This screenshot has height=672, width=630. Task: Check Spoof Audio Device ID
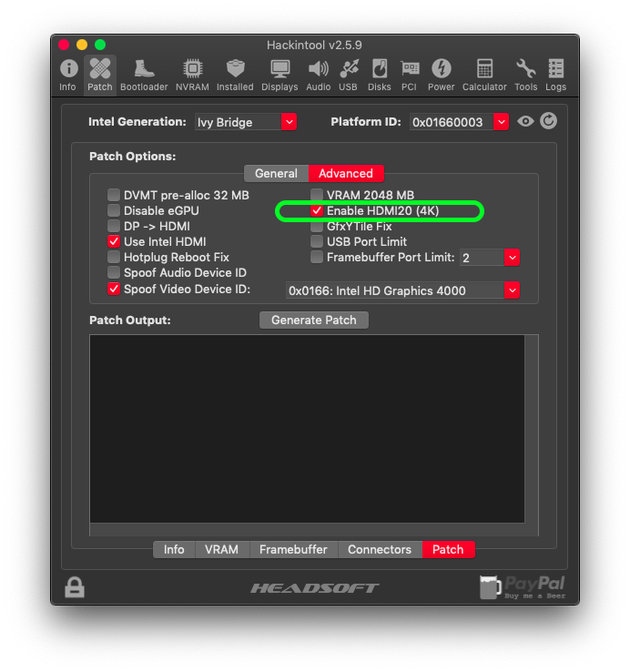(x=114, y=272)
